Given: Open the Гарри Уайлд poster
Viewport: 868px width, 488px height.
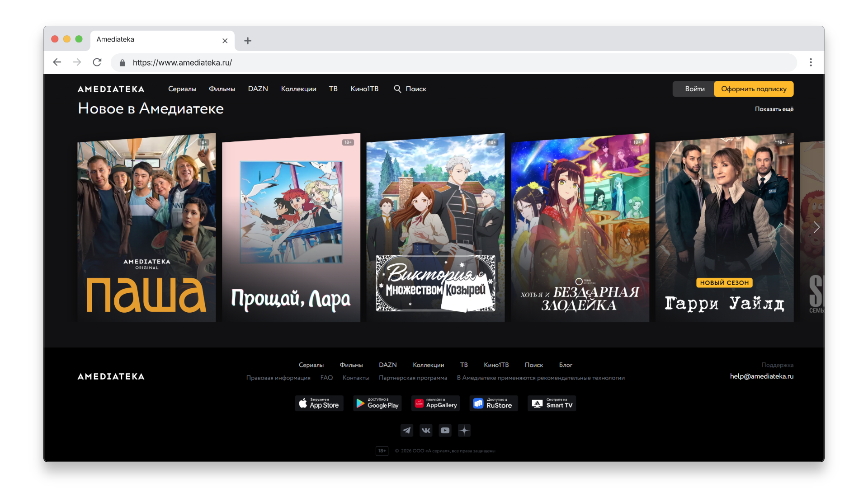Looking at the screenshot, I should click(725, 227).
